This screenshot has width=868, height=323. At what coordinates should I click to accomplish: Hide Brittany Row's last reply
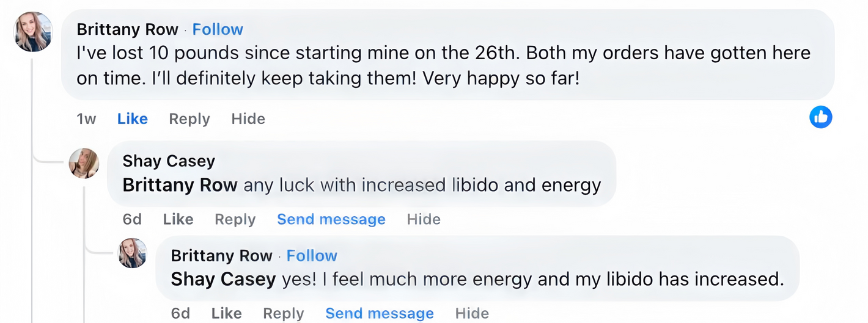click(471, 313)
